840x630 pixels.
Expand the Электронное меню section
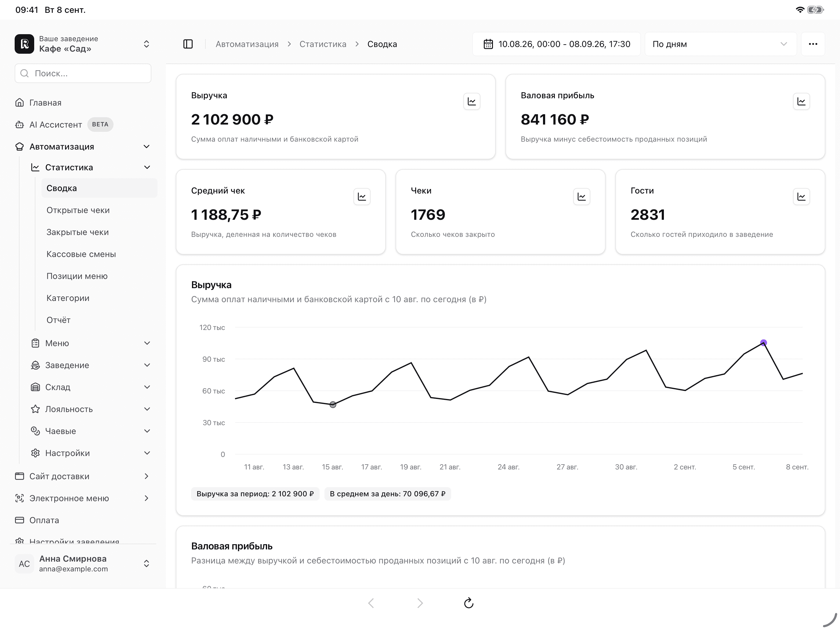point(83,498)
